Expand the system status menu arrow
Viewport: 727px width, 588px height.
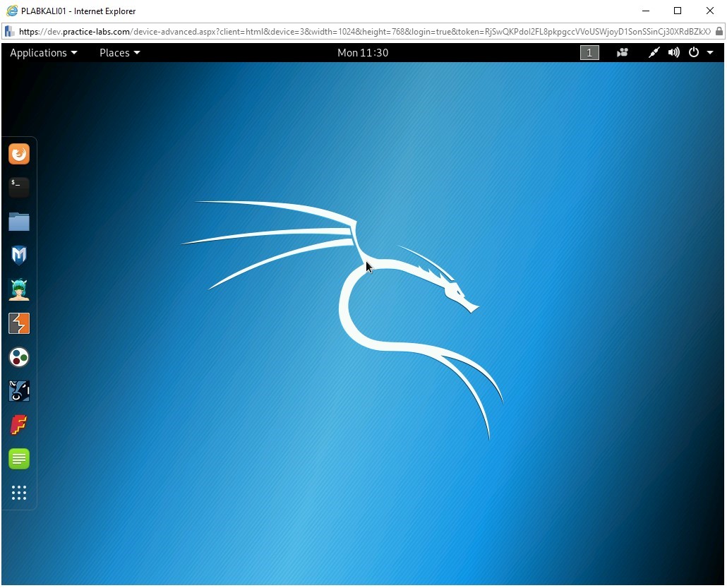(x=711, y=52)
